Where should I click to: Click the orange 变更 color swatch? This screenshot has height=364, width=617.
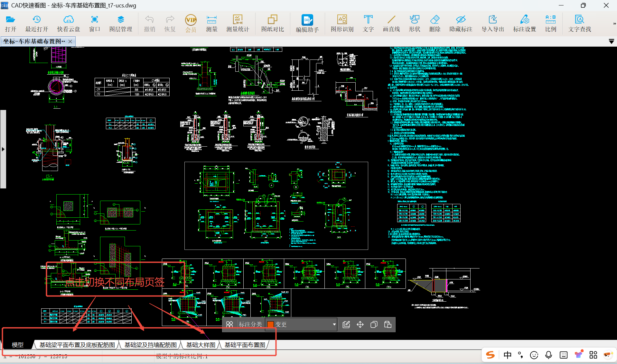[270, 324]
